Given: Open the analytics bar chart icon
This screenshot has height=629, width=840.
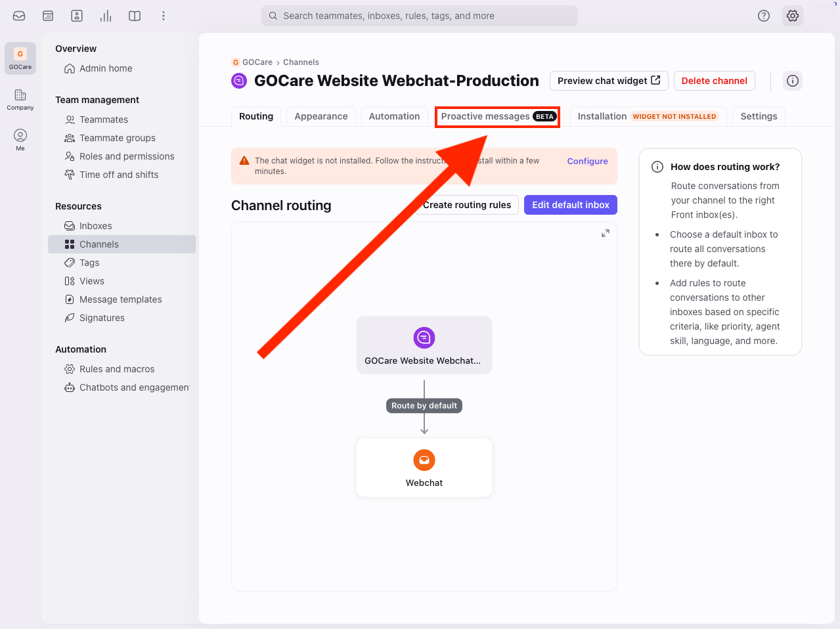Looking at the screenshot, I should pos(106,16).
